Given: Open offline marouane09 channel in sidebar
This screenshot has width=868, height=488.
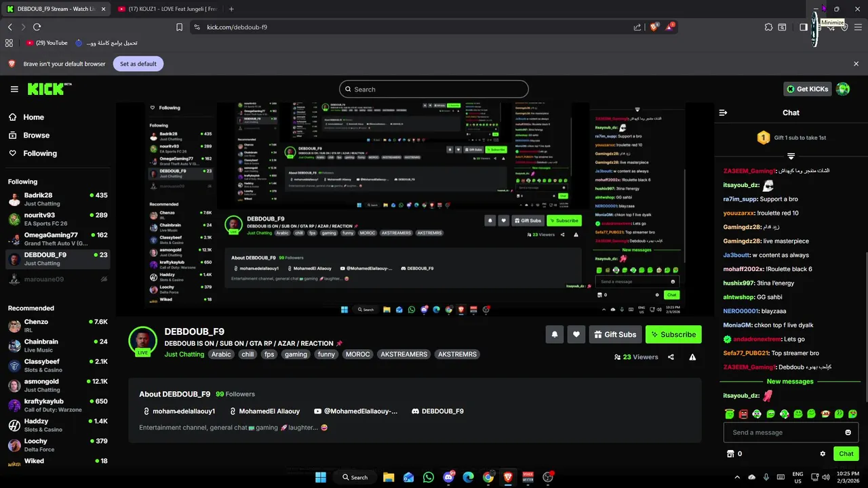Looking at the screenshot, I should (x=58, y=279).
